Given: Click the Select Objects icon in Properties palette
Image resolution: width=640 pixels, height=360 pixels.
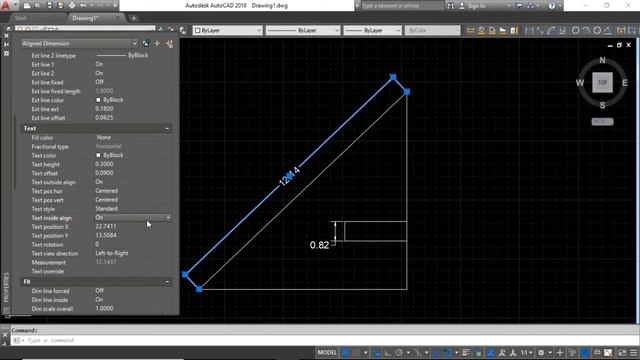Looking at the screenshot, I should click(x=157, y=43).
